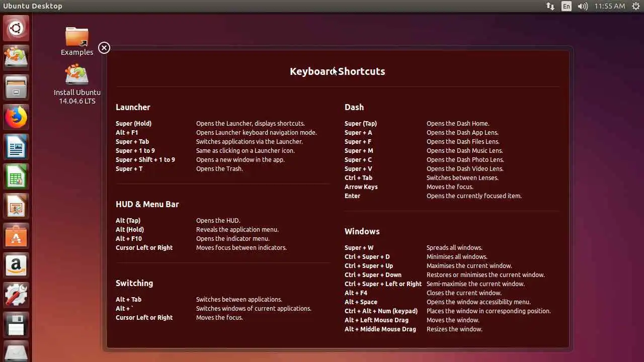This screenshot has height=362, width=644.
Task: Open the sound volume indicator
Action: (583, 6)
